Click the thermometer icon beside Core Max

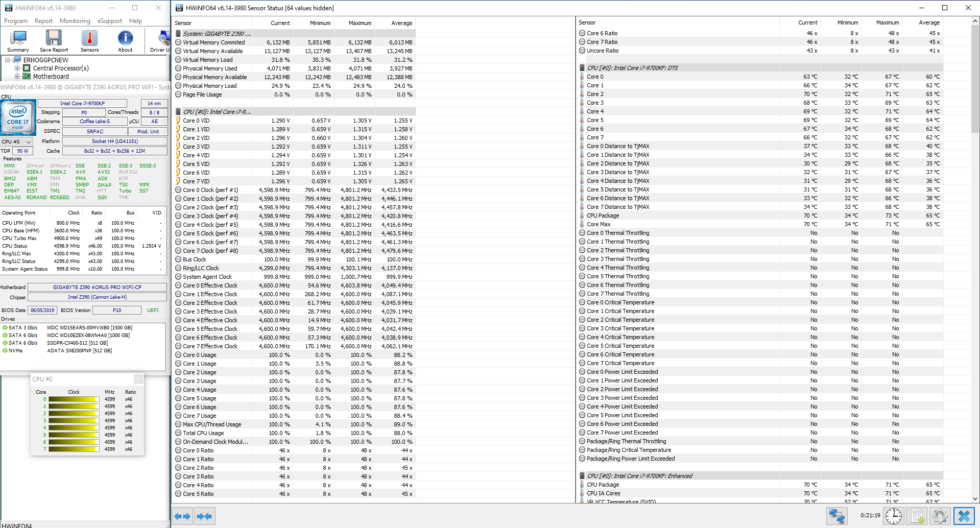pyautogui.click(x=582, y=224)
